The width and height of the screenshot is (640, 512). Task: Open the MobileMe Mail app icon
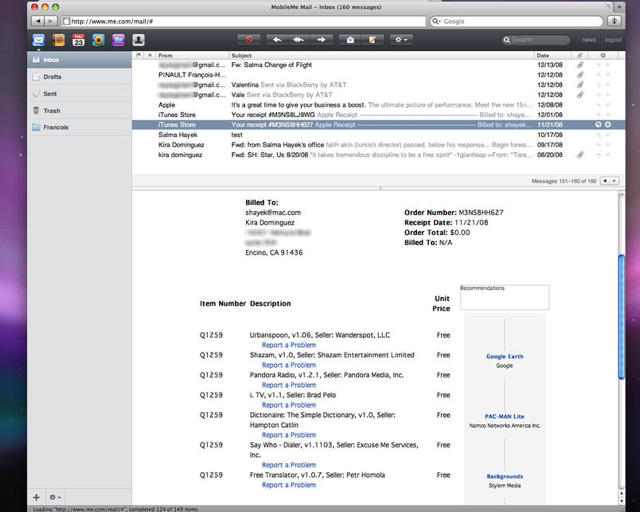(39, 40)
